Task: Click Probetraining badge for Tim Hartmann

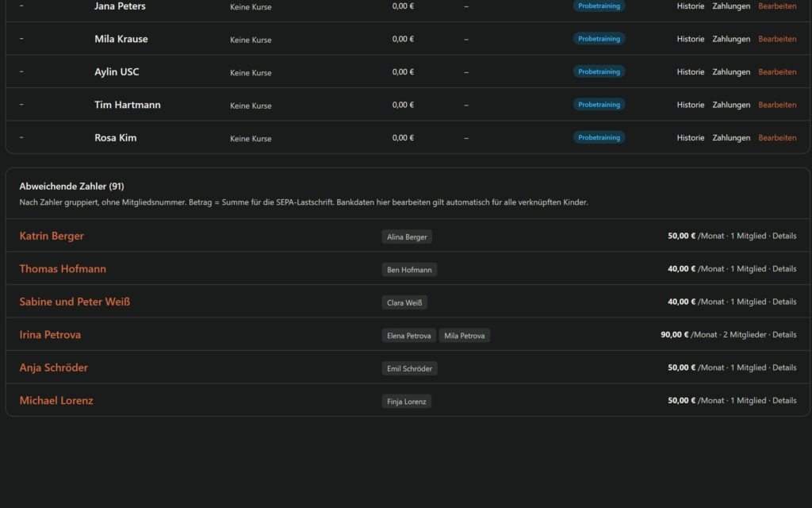Action: coord(599,105)
